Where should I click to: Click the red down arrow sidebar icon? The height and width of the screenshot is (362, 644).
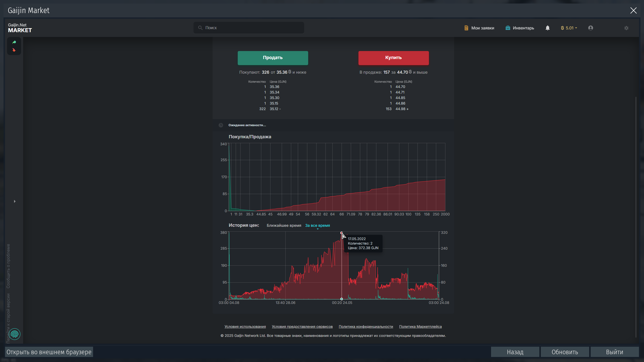pyautogui.click(x=14, y=50)
